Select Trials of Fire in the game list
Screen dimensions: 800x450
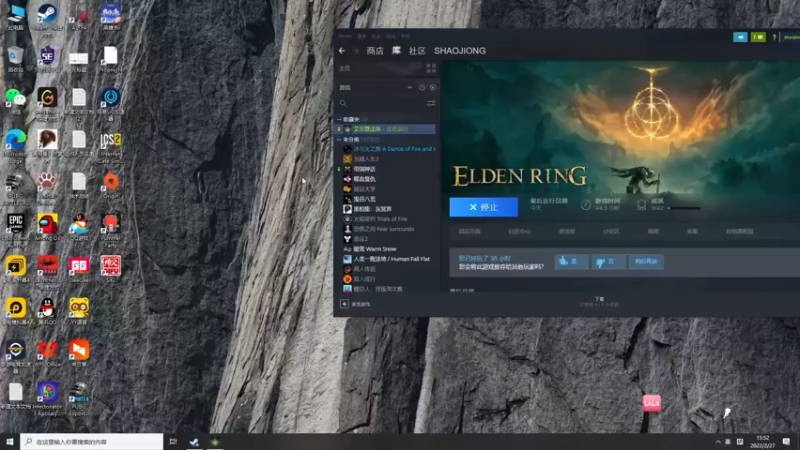pos(380,219)
